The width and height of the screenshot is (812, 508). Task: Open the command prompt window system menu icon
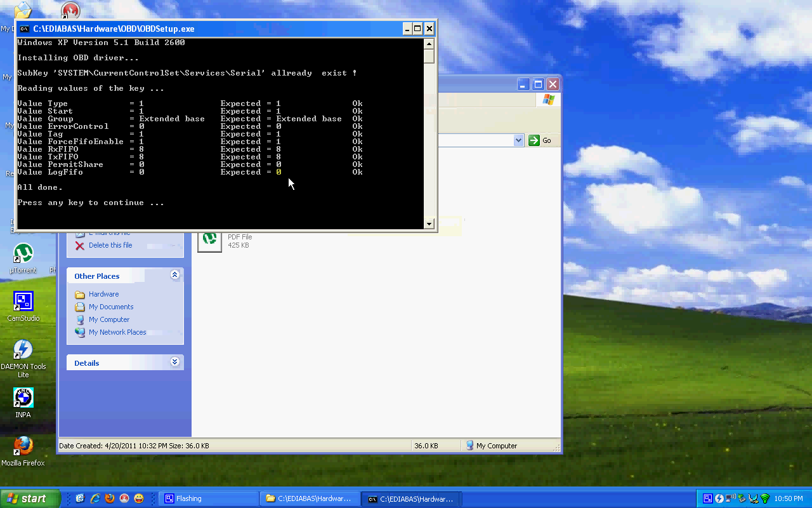click(x=24, y=29)
